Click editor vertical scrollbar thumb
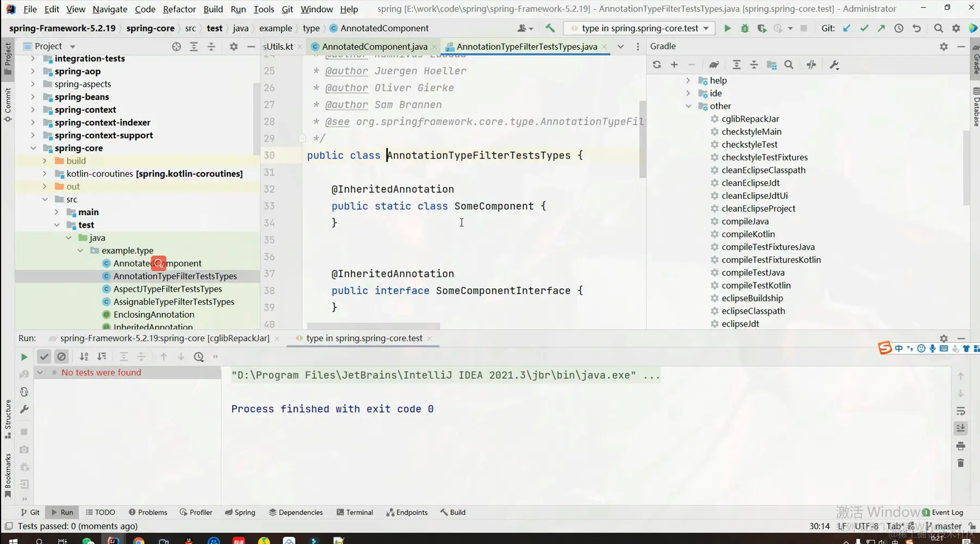The height and width of the screenshot is (544, 980). click(x=643, y=139)
